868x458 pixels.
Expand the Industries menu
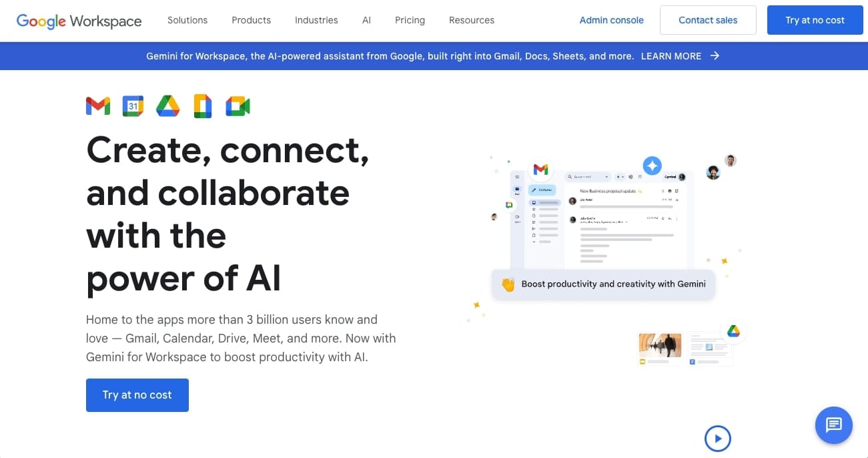tap(316, 20)
